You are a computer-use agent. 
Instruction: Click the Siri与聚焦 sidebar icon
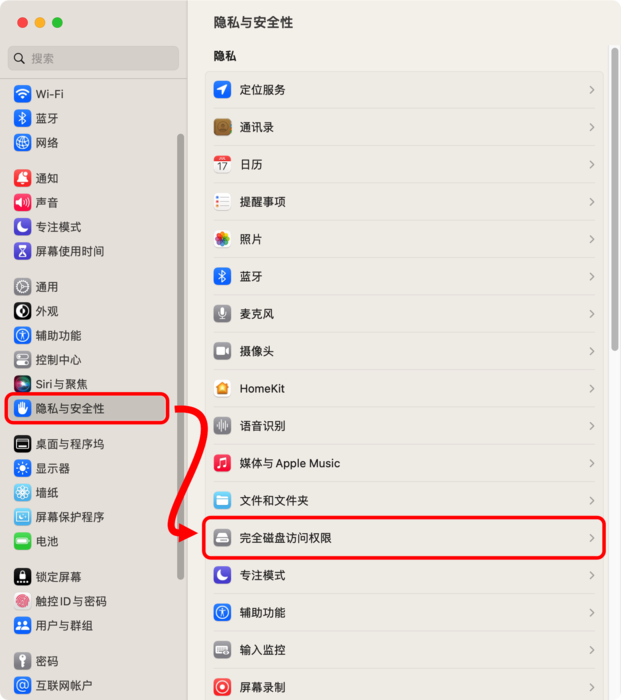(22, 384)
